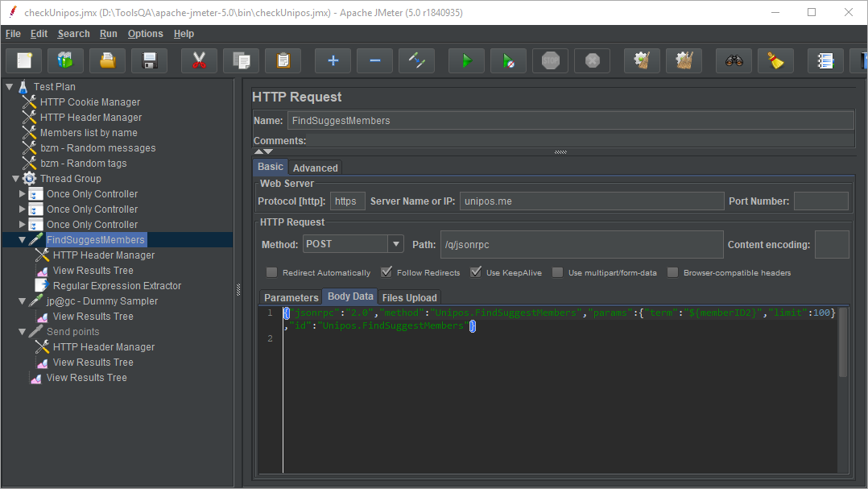
Task: Click the Start green play toolbar icon
Action: point(465,61)
